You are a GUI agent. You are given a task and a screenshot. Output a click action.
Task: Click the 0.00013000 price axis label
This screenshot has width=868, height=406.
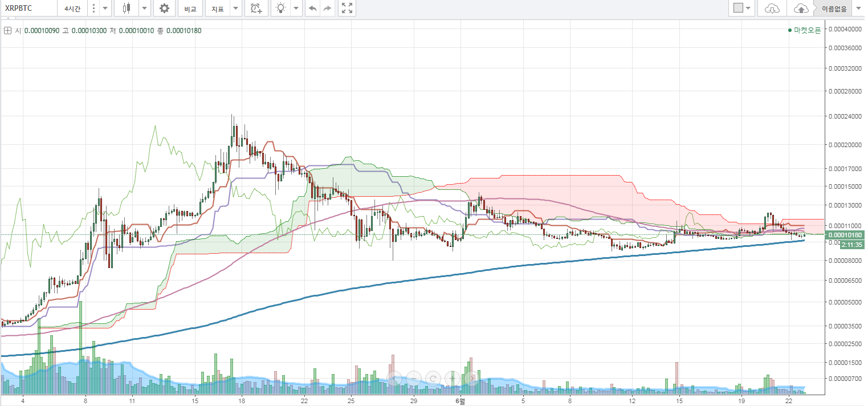pyautogui.click(x=846, y=205)
